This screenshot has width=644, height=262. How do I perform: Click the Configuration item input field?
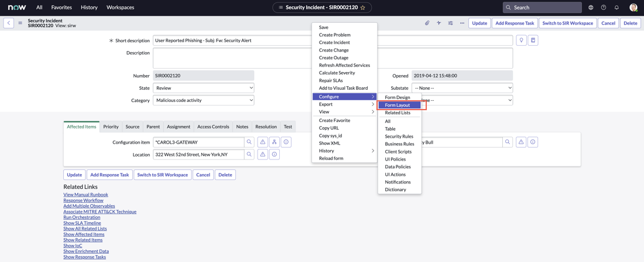198,142
